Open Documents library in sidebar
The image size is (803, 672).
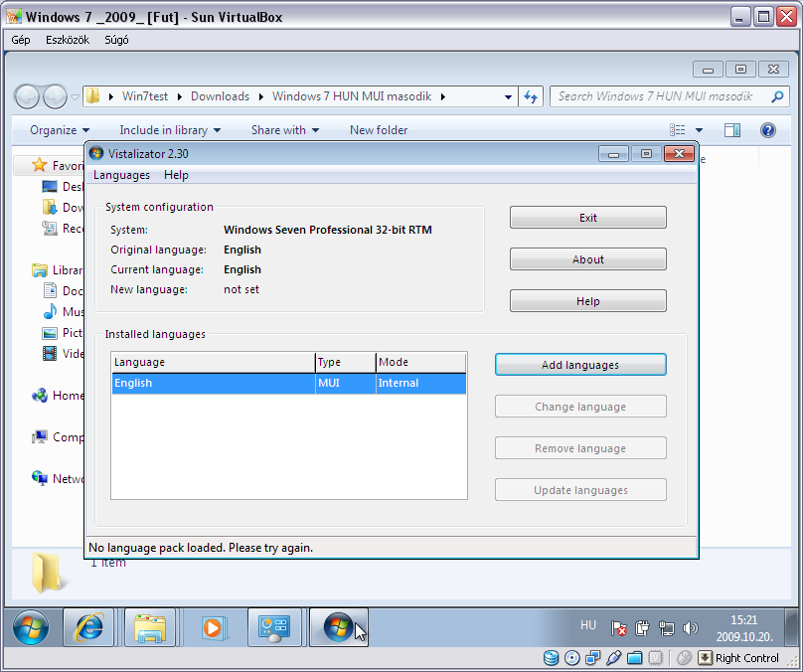pos(63,291)
